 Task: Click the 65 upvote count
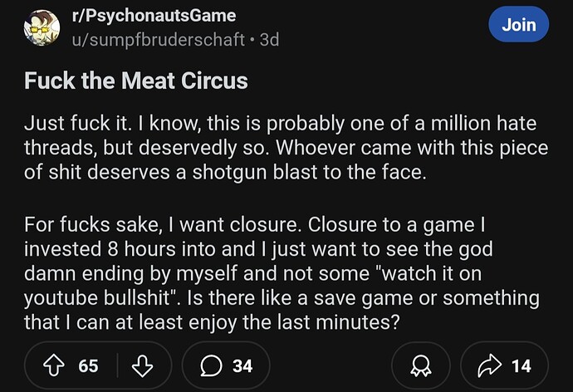click(x=88, y=365)
